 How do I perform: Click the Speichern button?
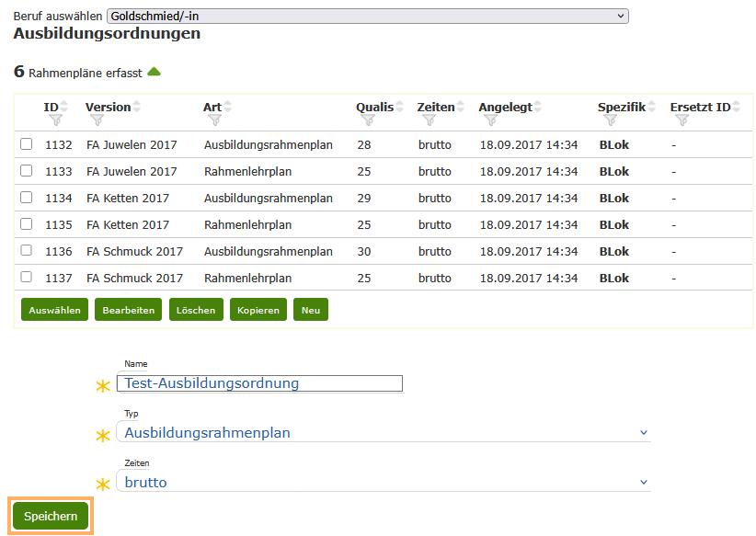[x=50, y=516]
